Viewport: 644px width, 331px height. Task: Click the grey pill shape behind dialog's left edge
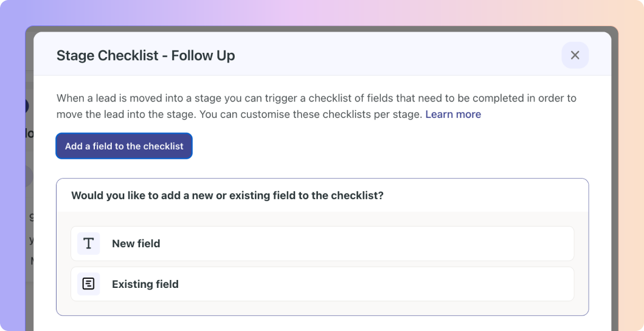point(29,176)
